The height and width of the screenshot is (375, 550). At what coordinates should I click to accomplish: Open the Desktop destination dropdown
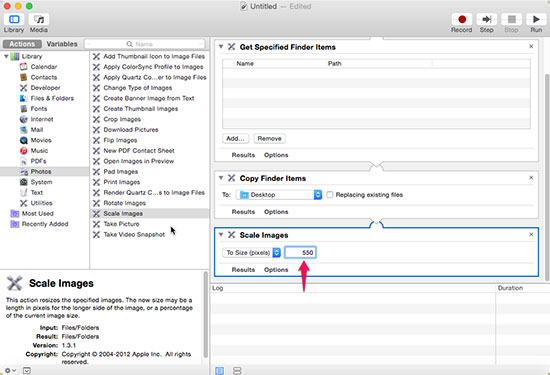(279, 195)
